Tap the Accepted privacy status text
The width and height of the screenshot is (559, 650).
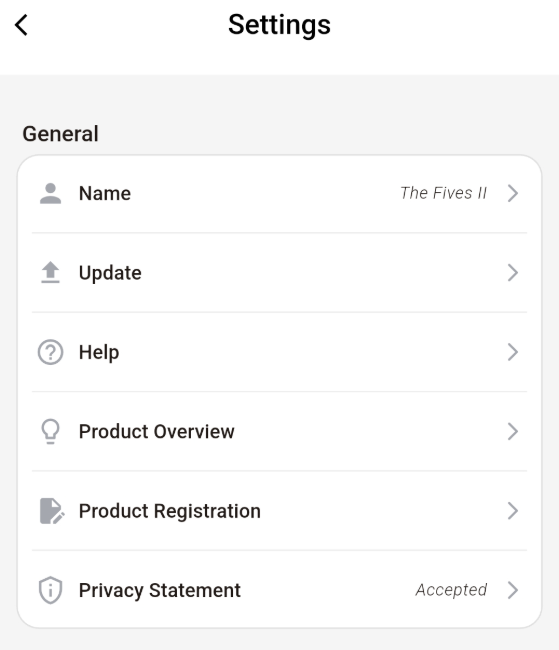tap(452, 590)
